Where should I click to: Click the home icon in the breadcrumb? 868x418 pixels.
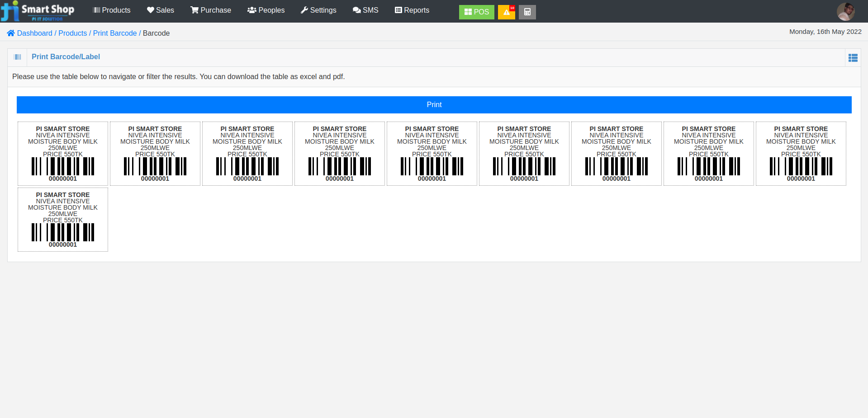tap(10, 33)
